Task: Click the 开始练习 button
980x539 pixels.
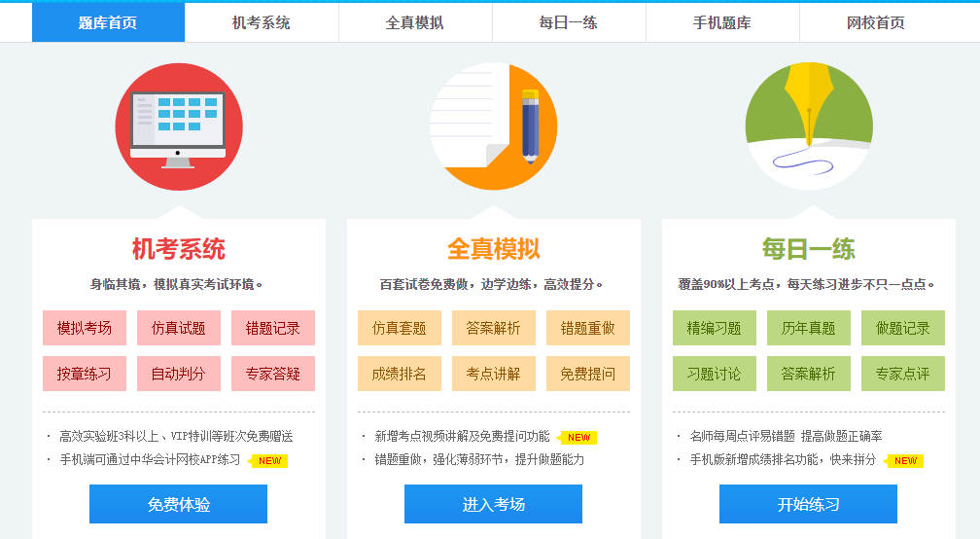Action: click(x=808, y=505)
